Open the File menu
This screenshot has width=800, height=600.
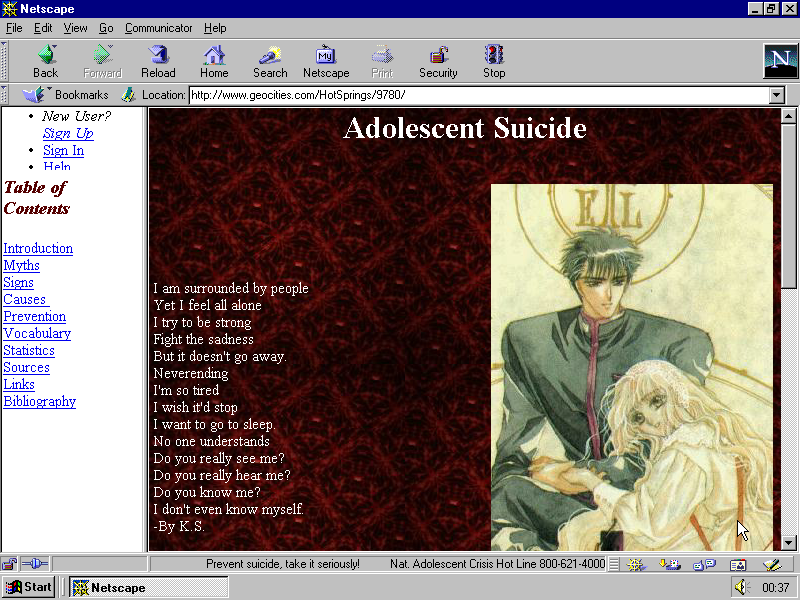[14, 28]
